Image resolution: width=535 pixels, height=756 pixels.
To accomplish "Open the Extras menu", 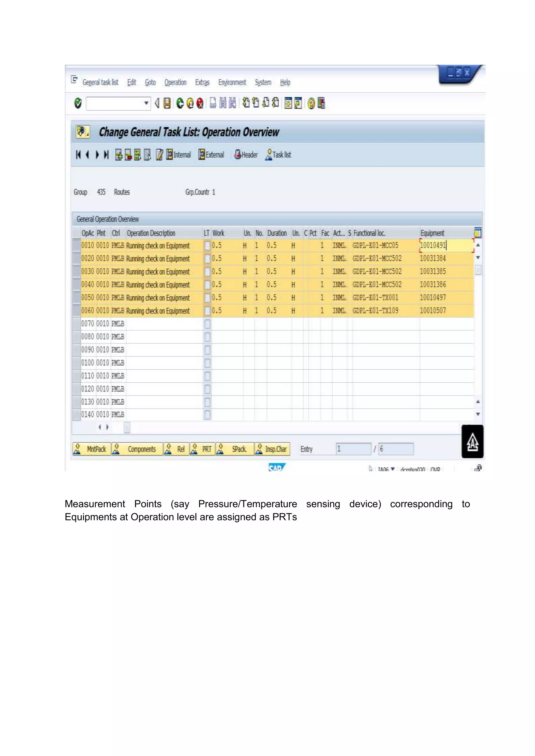I will pos(202,82).
